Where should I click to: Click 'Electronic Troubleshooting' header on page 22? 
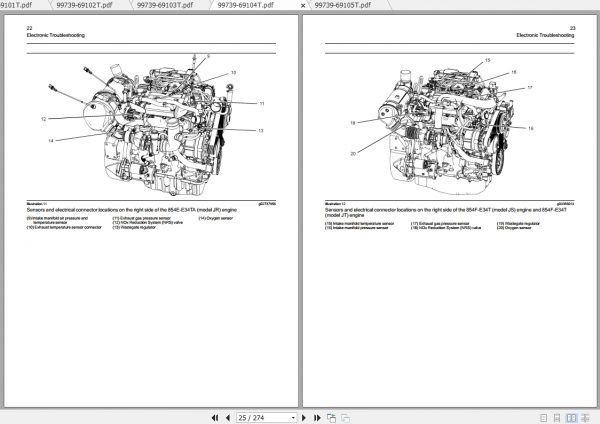coord(56,35)
